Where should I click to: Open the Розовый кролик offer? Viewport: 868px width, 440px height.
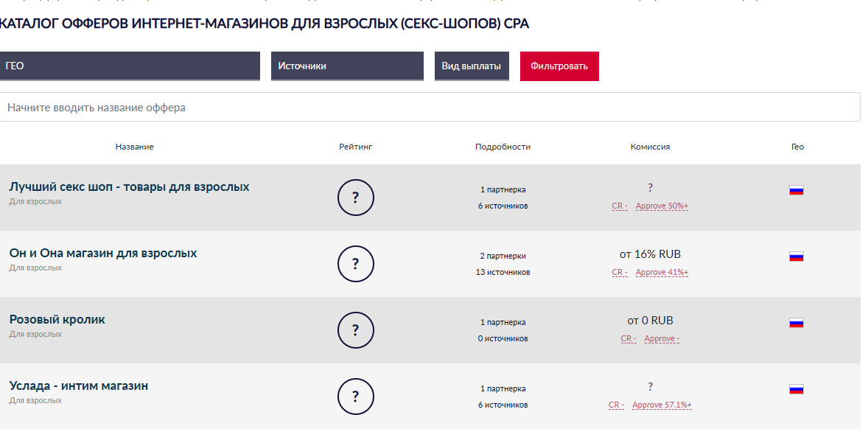click(57, 319)
